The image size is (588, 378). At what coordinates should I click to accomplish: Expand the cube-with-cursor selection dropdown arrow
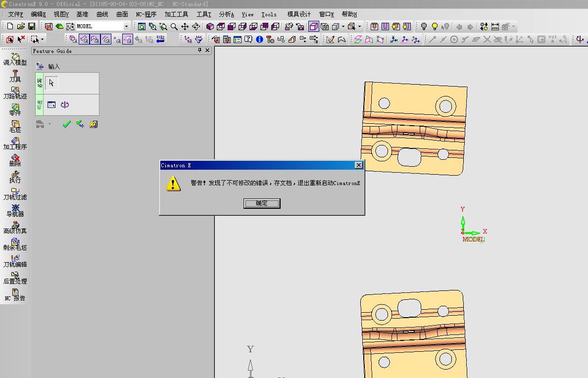pyautogui.click(x=360, y=27)
